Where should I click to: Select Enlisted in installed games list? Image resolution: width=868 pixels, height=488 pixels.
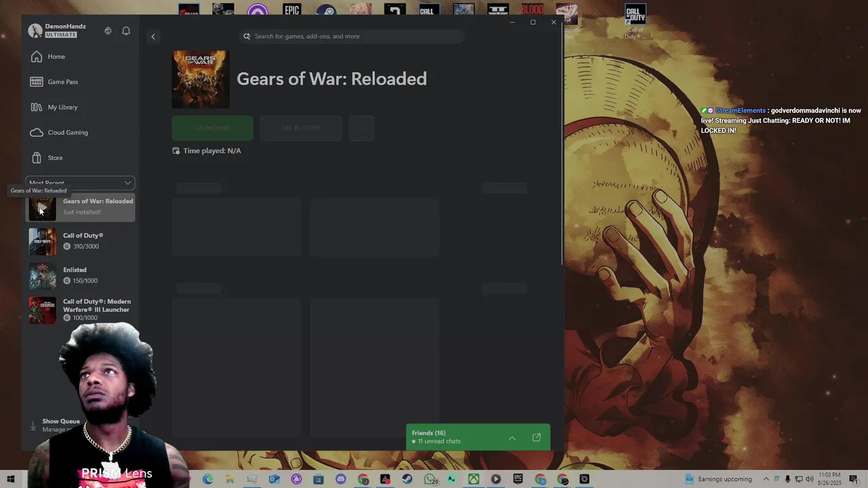(81, 275)
